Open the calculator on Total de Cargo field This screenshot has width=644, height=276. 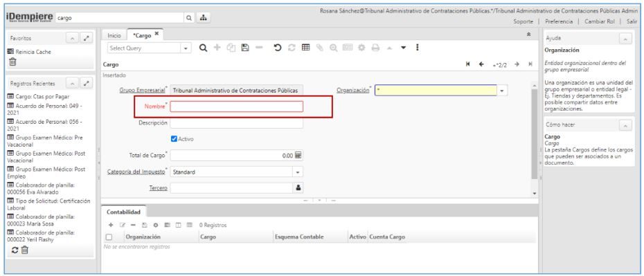tap(298, 156)
